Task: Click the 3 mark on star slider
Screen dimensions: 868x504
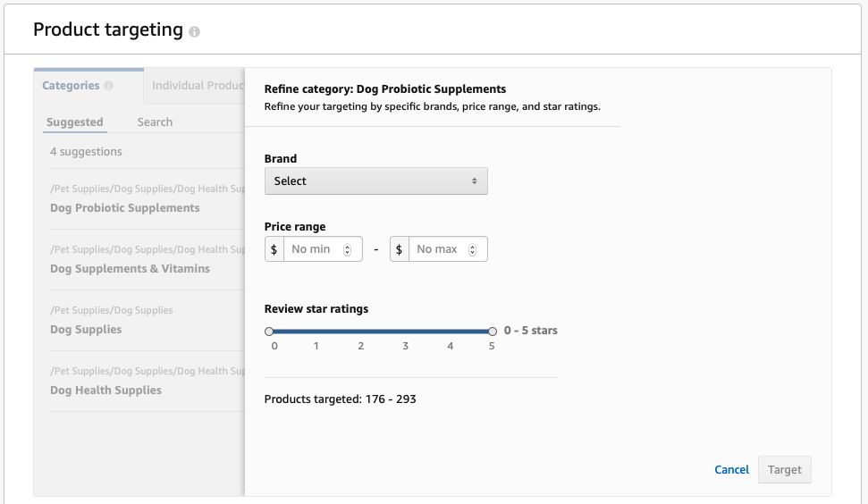Action: point(405,345)
